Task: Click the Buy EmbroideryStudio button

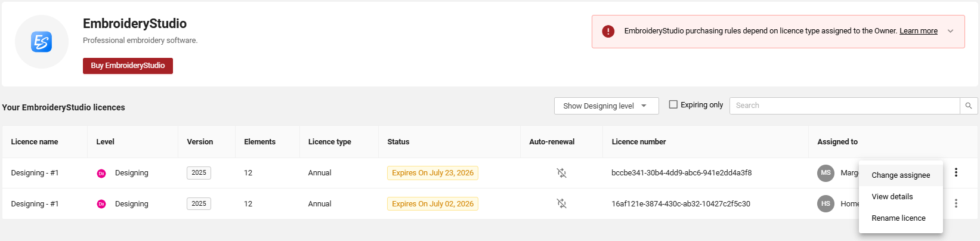Action: pyautogui.click(x=128, y=66)
